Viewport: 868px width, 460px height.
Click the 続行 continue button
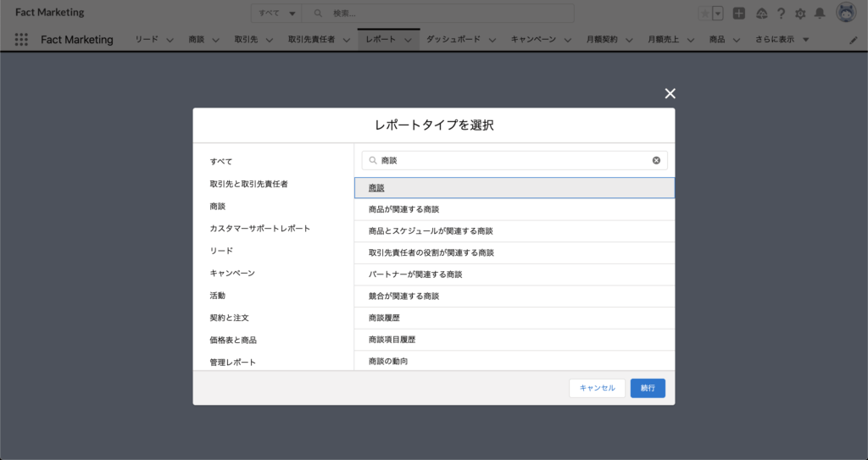coord(648,388)
